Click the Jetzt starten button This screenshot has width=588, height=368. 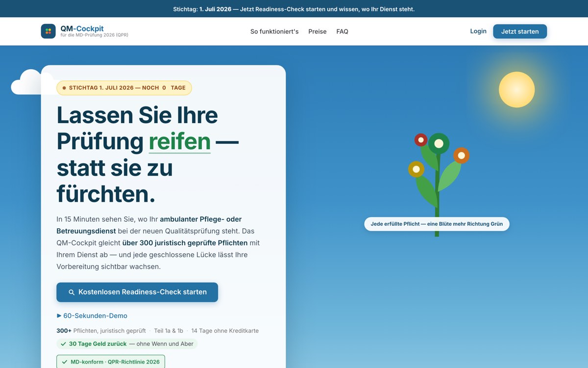[x=520, y=31]
